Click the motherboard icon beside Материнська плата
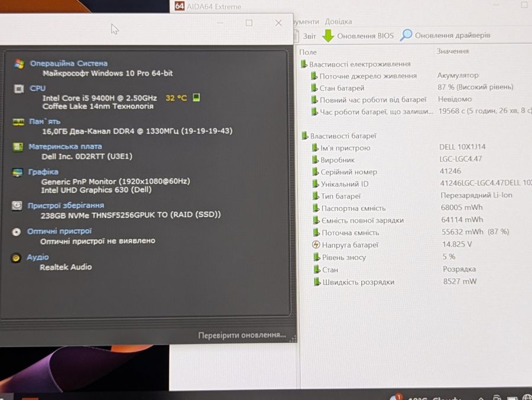Viewport: 532px width, 400px height. tap(18, 147)
